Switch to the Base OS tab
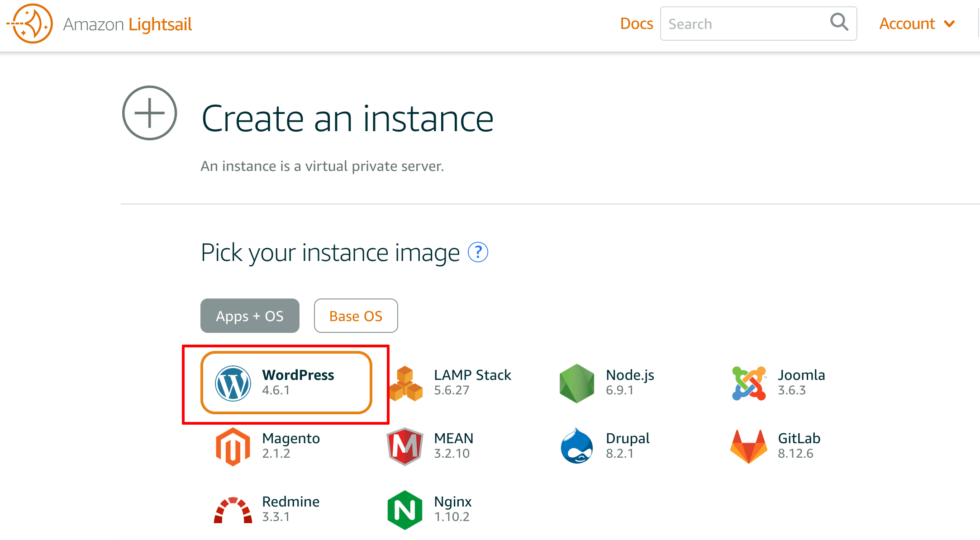Viewport: 980px width, 540px height. coord(356,316)
